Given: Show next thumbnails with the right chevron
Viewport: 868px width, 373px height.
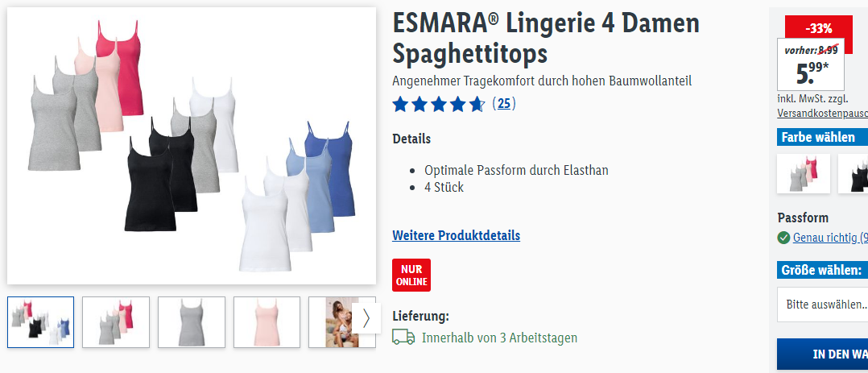Looking at the screenshot, I should pyautogui.click(x=366, y=318).
